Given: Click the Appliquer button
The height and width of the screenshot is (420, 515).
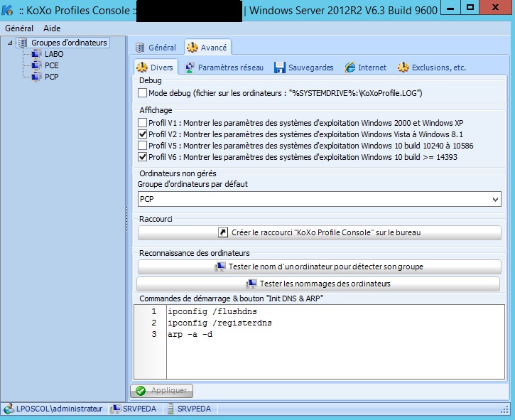Looking at the screenshot, I should pos(161,390).
